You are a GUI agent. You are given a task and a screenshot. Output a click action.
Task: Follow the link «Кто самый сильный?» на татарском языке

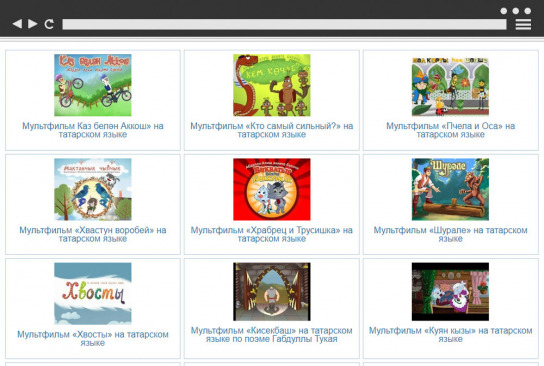pos(272,130)
